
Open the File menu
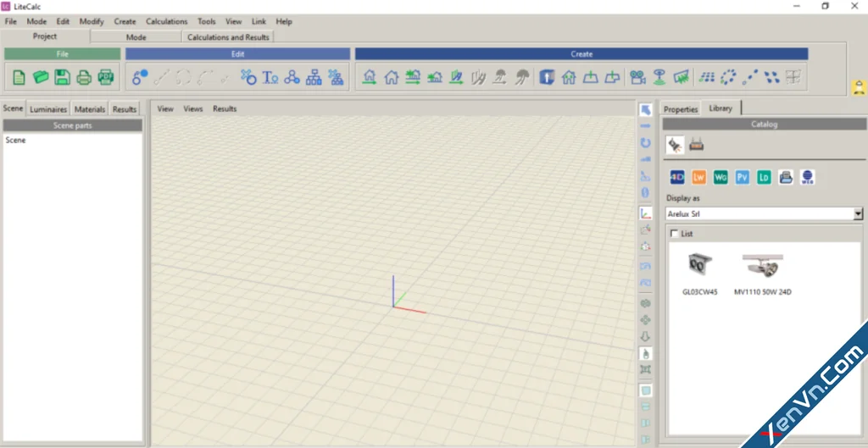coord(10,21)
